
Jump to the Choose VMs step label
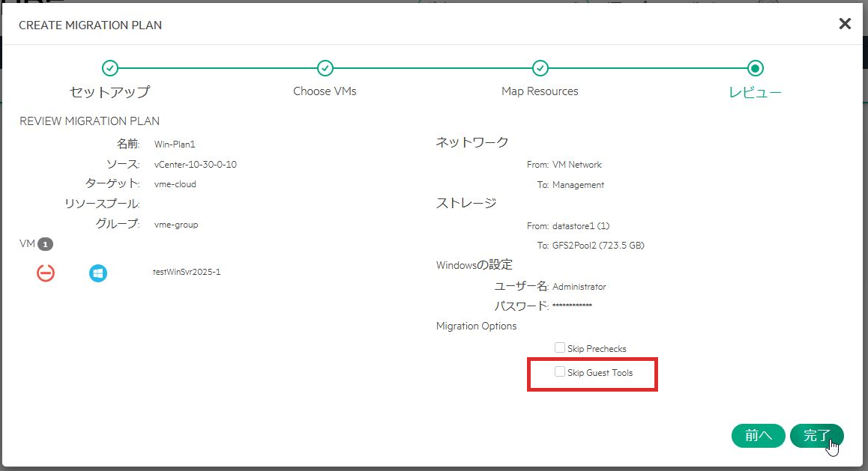(x=325, y=91)
